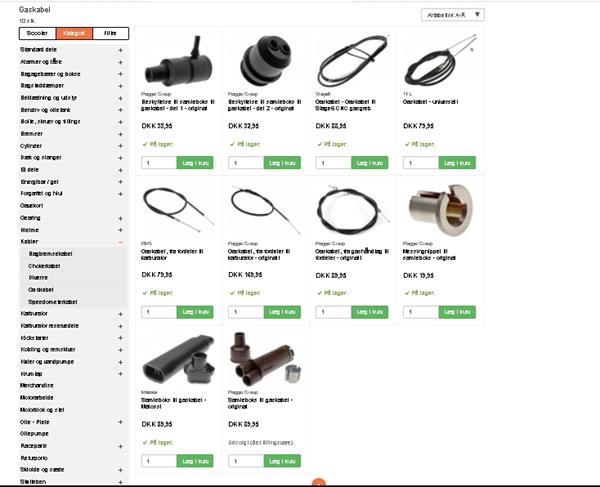Open the sort order dropdown
600x487 pixels.
pos(453,15)
